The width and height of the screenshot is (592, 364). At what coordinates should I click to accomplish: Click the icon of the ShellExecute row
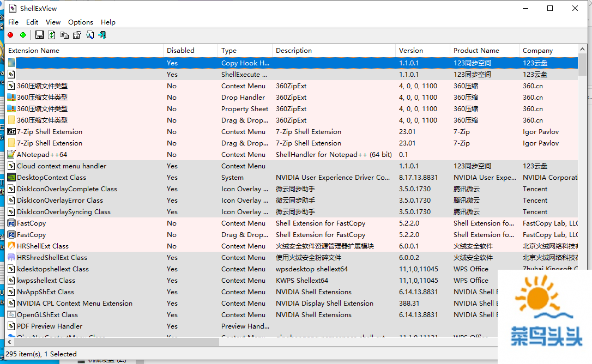coord(11,75)
